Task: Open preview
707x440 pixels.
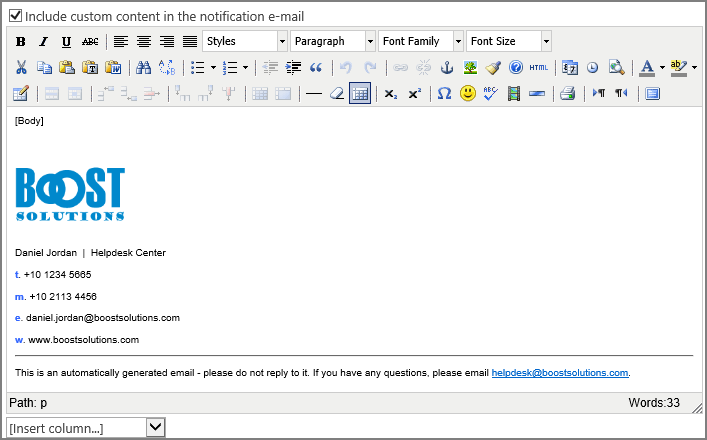Action: 616,68
